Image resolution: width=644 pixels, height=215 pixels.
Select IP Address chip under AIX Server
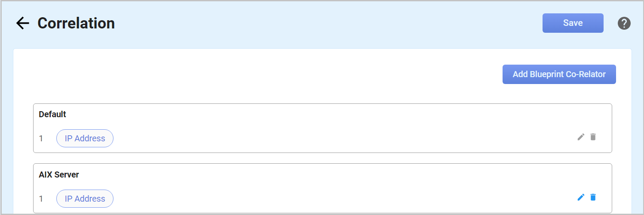tap(85, 199)
